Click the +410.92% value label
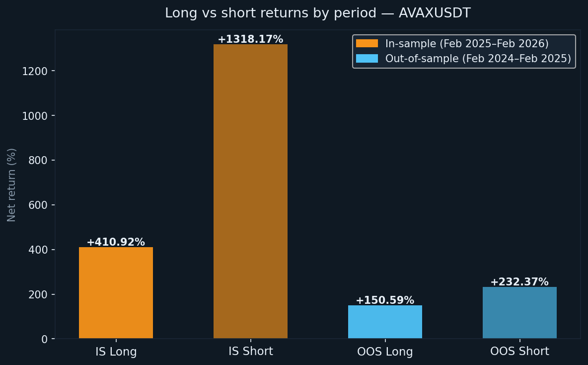The height and width of the screenshot is (365, 588). coord(116,242)
